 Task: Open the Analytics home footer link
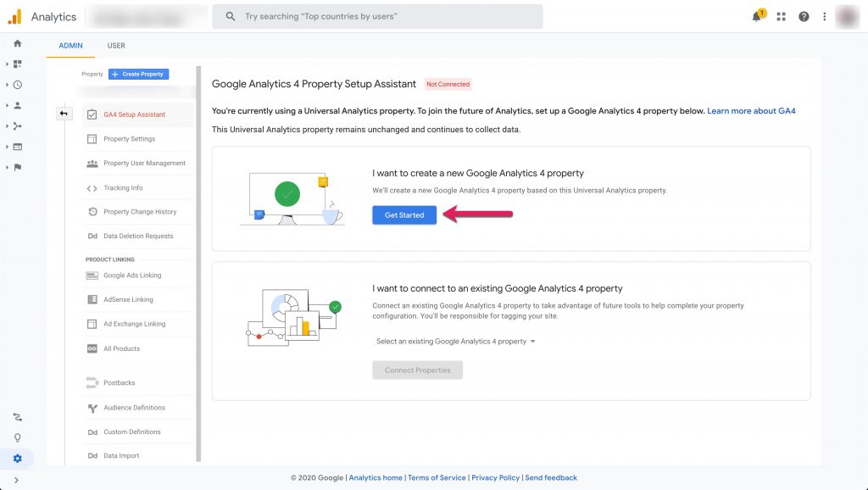click(376, 478)
